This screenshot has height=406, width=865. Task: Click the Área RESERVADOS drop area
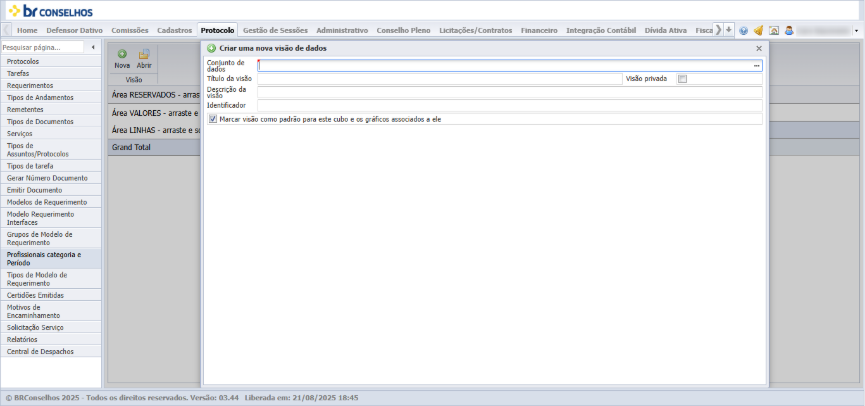(154, 95)
